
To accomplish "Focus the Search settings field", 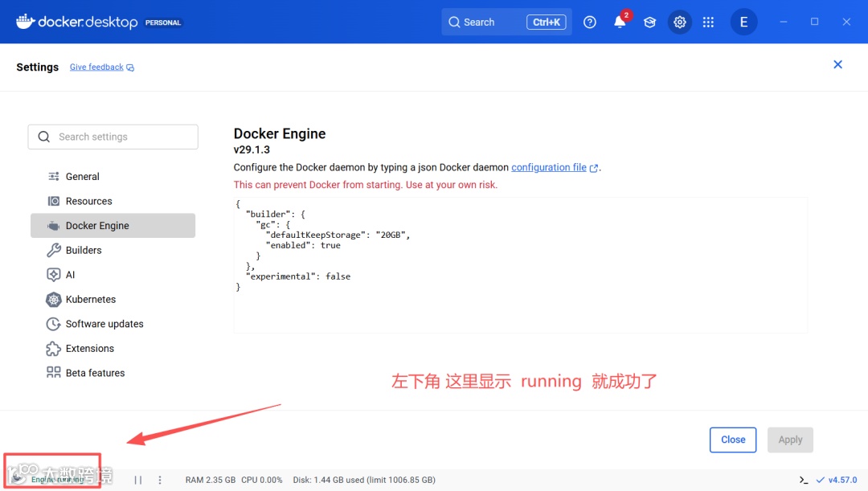I will click(113, 137).
